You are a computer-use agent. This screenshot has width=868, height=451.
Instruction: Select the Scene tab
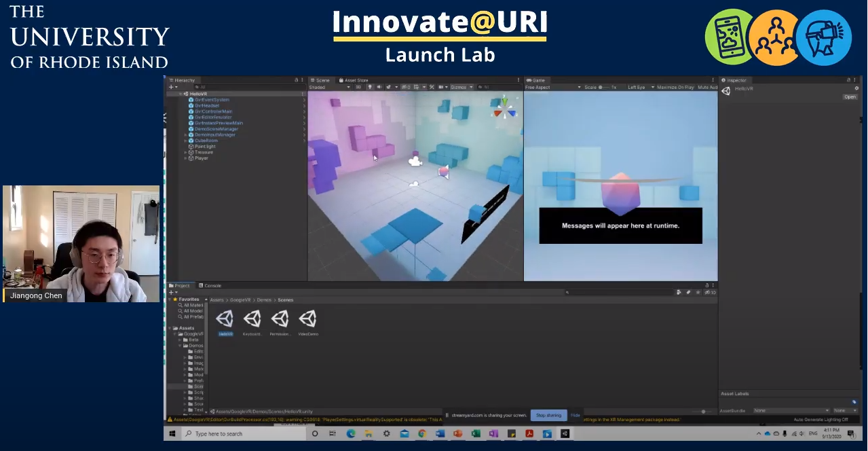click(320, 80)
